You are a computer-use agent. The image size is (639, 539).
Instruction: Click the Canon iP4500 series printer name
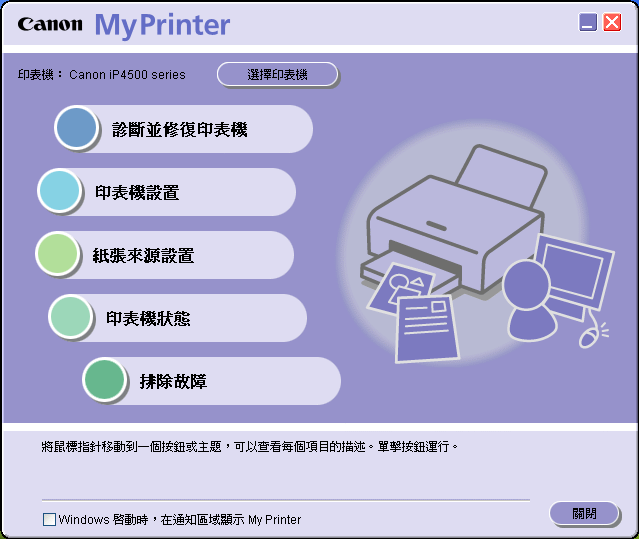[127, 75]
